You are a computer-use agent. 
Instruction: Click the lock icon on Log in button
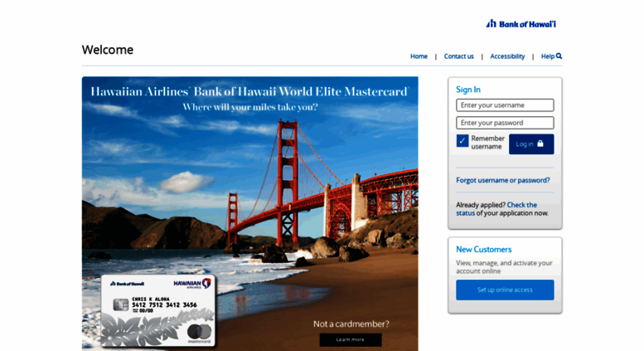[x=540, y=144]
